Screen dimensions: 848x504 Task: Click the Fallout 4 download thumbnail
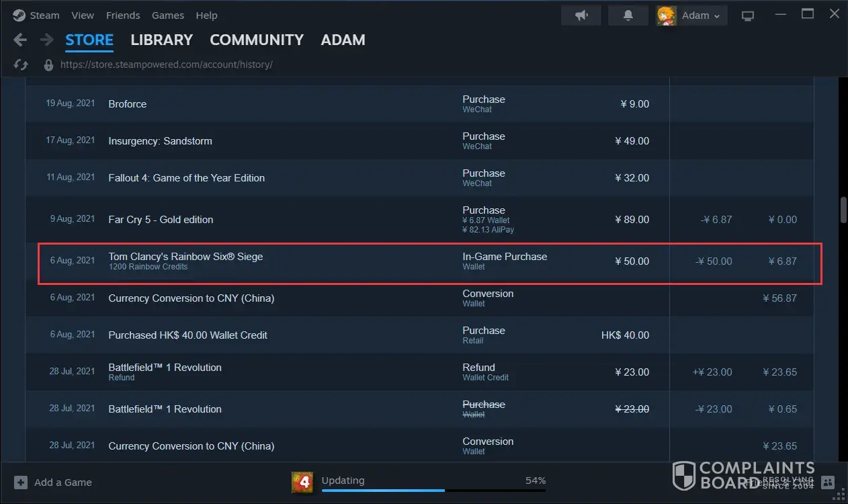coord(302,482)
